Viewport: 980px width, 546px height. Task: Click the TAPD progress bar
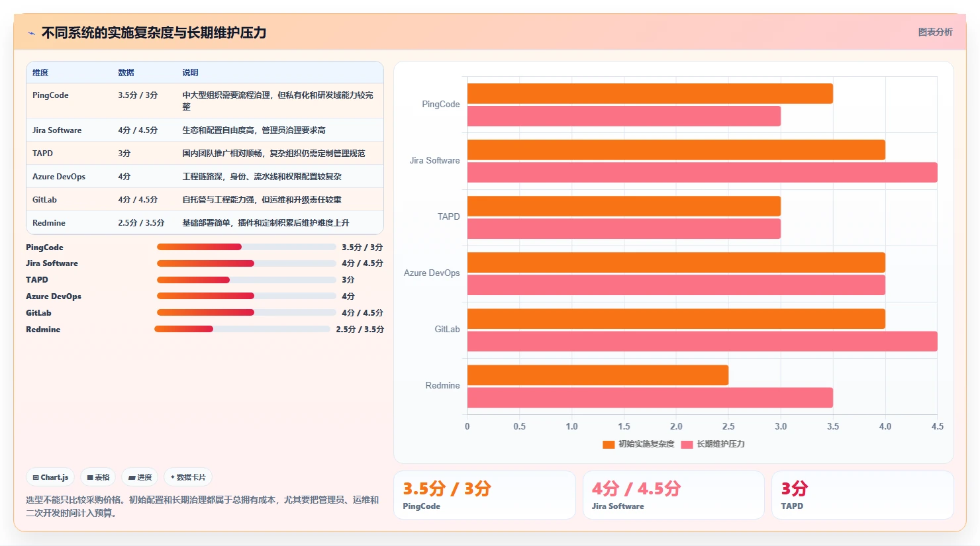coord(246,280)
